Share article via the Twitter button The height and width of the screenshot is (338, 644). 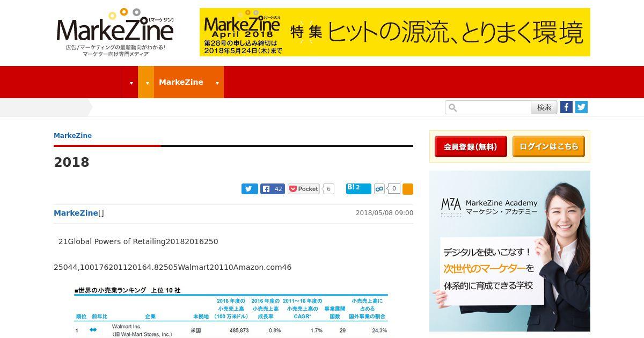click(x=250, y=189)
